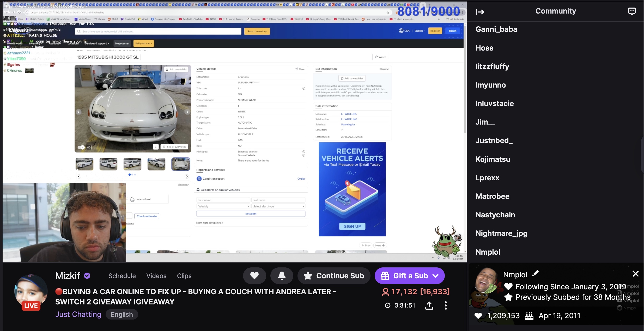The width and height of the screenshot is (644, 331).
Task: Toggle the HD photo switch
Action: click(x=81, y=147)
